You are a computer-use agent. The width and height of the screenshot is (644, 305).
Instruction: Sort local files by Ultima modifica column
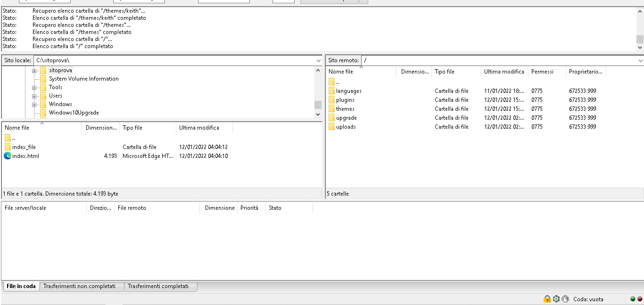pyautogui.click(x=204, y=128)
